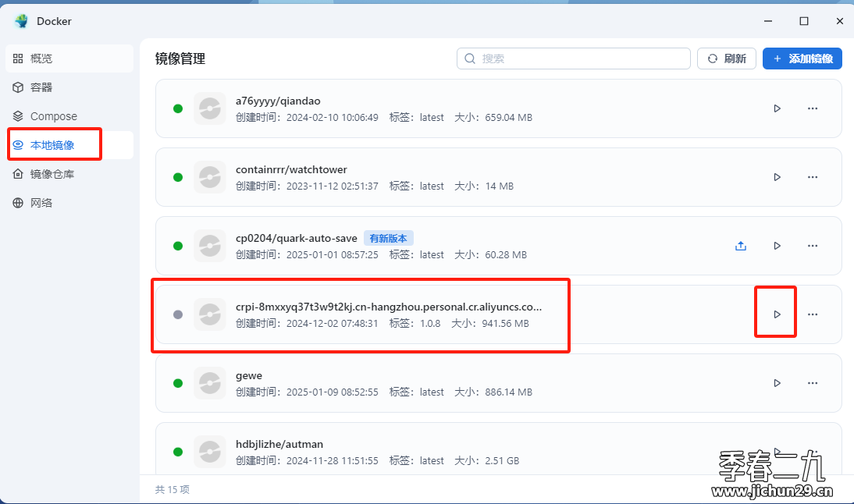Click the 添加镜像 add image button
854x504 pixels.
802,59
